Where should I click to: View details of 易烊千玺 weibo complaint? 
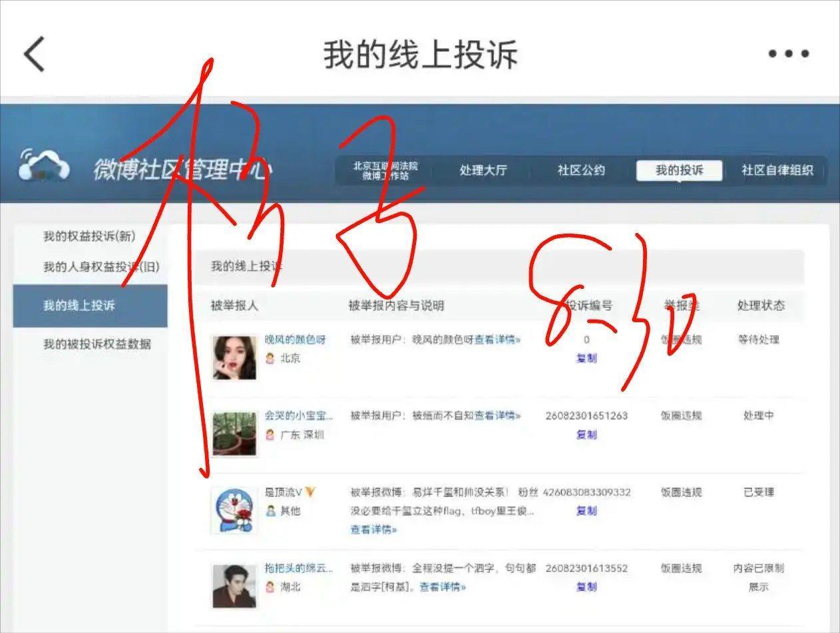click(373, 530)
